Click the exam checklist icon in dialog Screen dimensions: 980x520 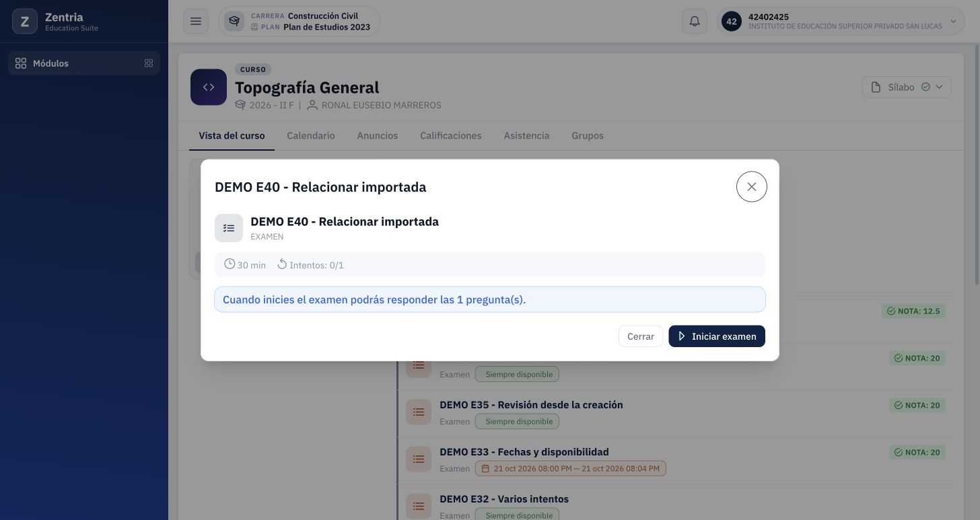pos(229,228)
